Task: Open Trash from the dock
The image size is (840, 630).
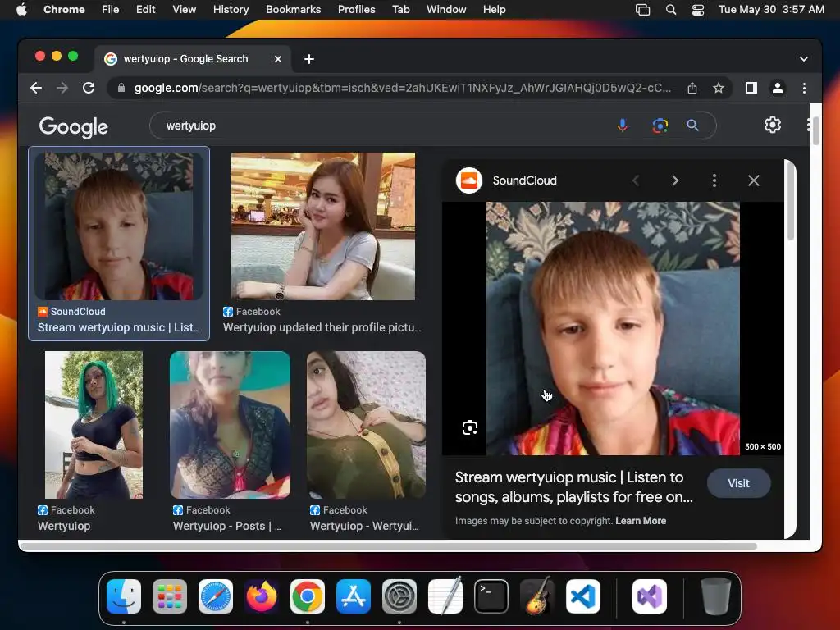Action: 715,596
